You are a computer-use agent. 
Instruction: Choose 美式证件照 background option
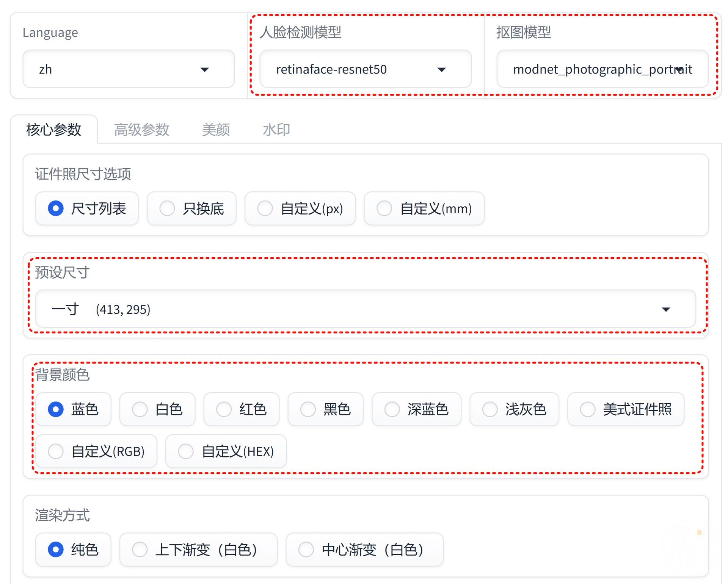pos(626,409)
